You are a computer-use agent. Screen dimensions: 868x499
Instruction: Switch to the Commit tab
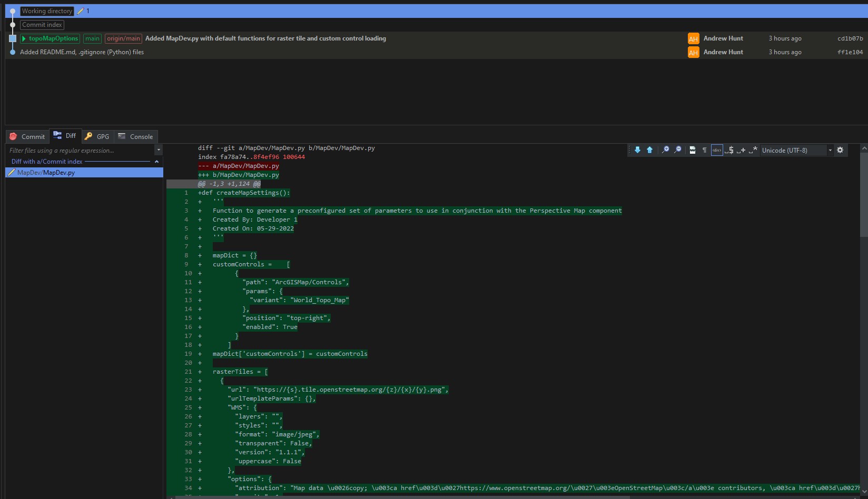pos(27,136)
